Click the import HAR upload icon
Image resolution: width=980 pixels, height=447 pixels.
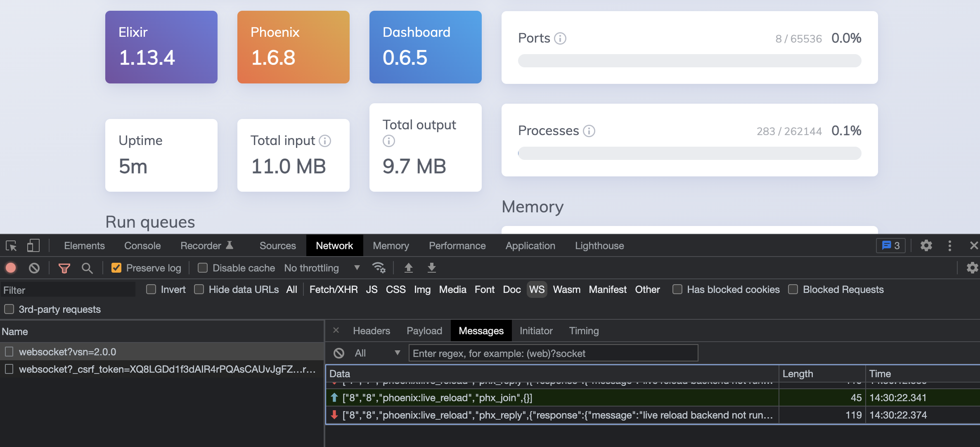coord(408,268)
